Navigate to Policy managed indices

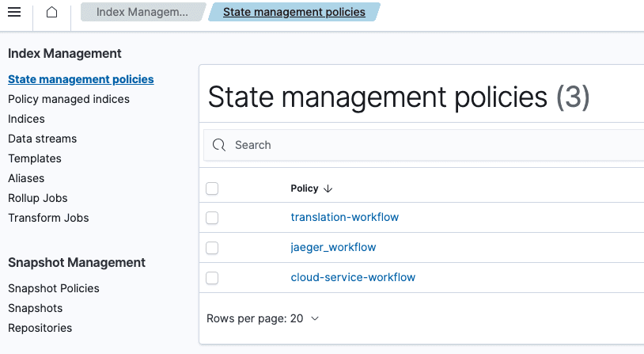69,99
